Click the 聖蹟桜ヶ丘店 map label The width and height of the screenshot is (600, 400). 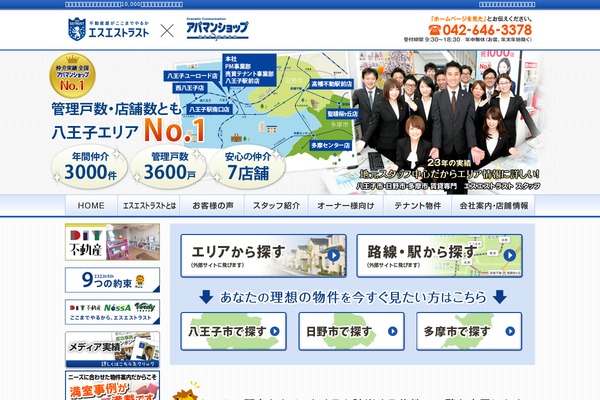(x=342, y=114)
